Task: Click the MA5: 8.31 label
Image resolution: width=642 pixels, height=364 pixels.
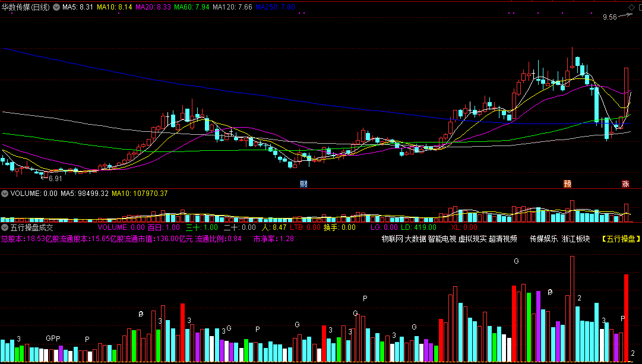Action: [78, 7]
